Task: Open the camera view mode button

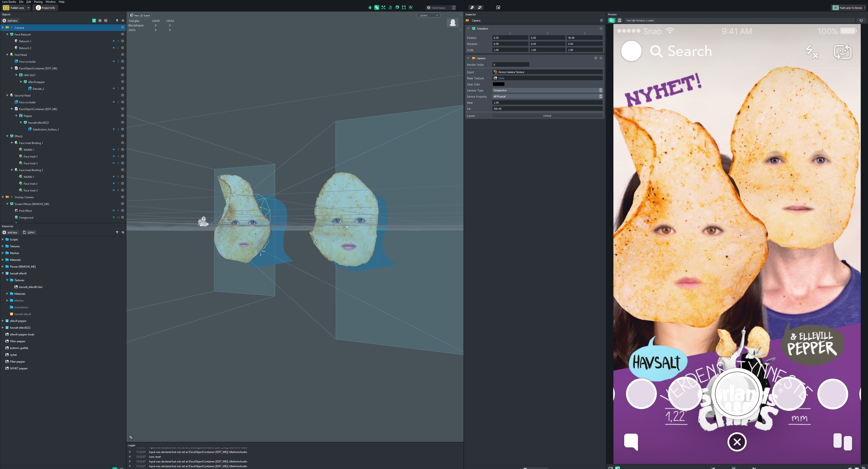Action: click(472, 7)
